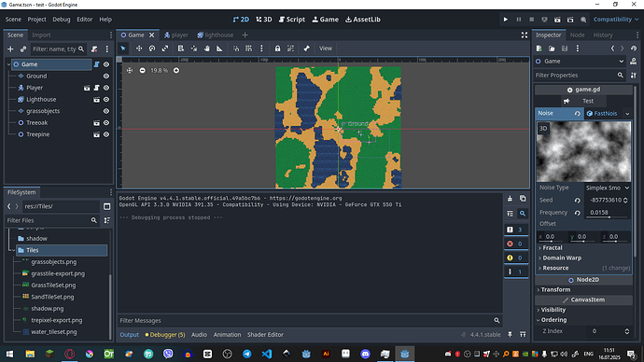This screenshot has width=644, height=362.
Task: Hide the Ground node
Action: tap(106, 77)
